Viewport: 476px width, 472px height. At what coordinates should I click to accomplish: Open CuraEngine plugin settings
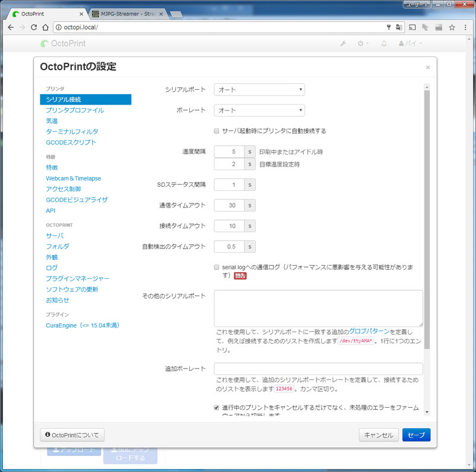tap(83, 326)
